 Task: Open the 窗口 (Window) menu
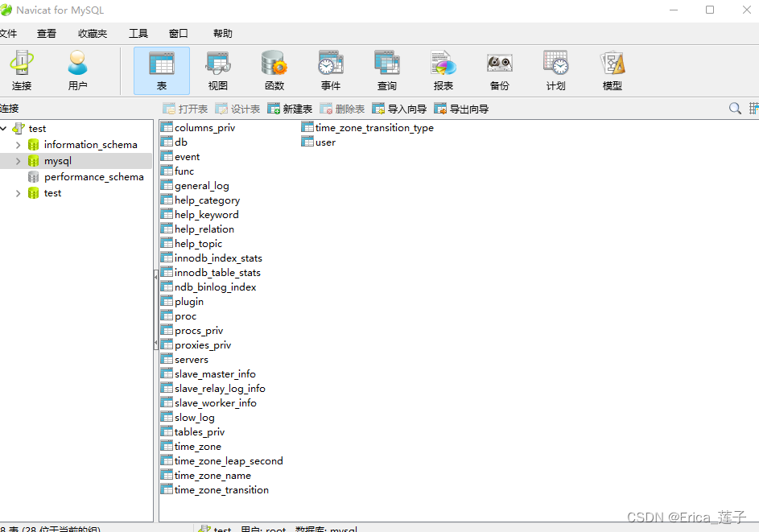point(178,34)
